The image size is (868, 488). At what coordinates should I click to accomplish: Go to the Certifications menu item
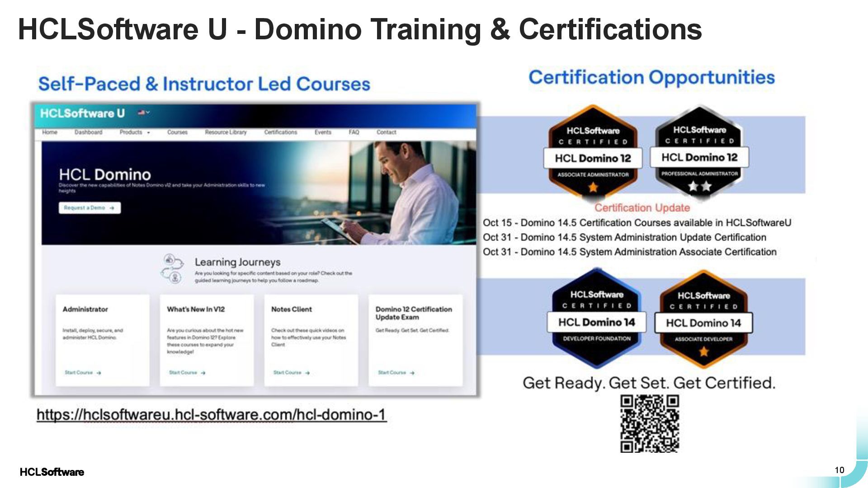tap(280, 132)
